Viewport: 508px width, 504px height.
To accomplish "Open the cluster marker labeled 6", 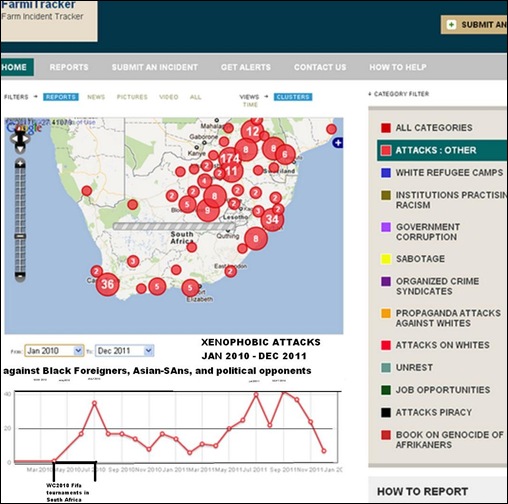I will [x=285, y=154].
